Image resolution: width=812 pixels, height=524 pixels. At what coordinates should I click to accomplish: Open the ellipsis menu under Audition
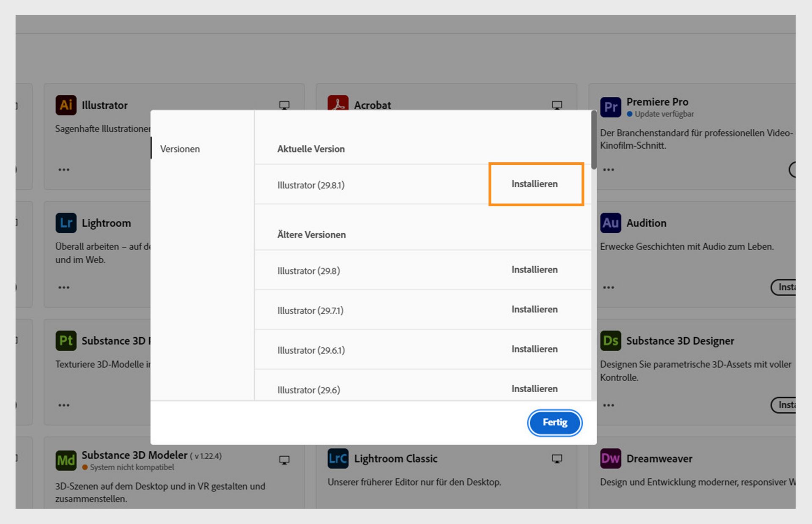tap(609, 287)
